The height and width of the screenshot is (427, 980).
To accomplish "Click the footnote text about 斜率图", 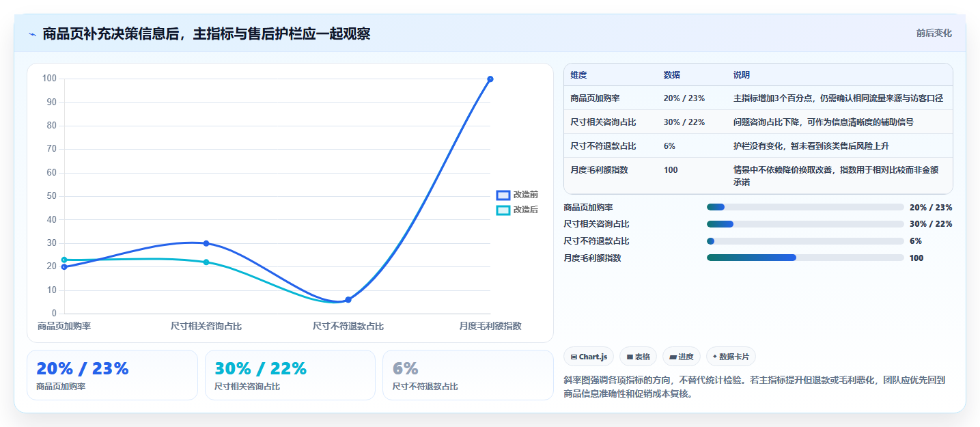I will (754, 387).
